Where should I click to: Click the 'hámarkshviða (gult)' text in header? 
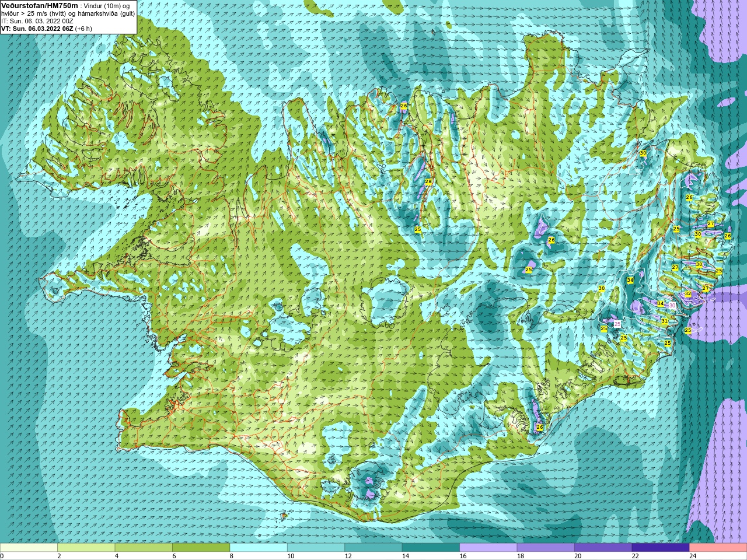(x=106, y=13)
